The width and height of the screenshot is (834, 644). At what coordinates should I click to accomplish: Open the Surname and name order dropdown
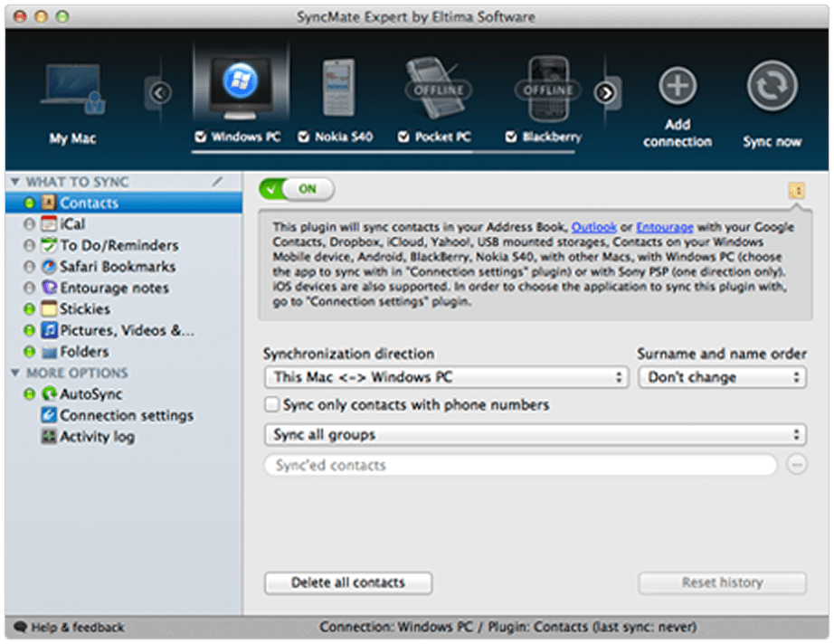(723, 377)
